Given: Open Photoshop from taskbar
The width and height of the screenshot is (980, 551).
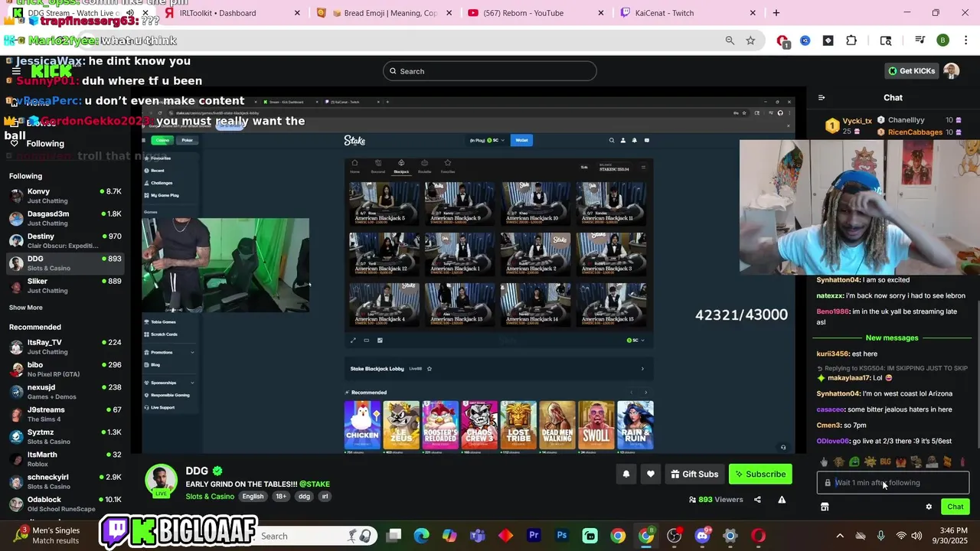Looking at the screenshot, I should [562, 536].
